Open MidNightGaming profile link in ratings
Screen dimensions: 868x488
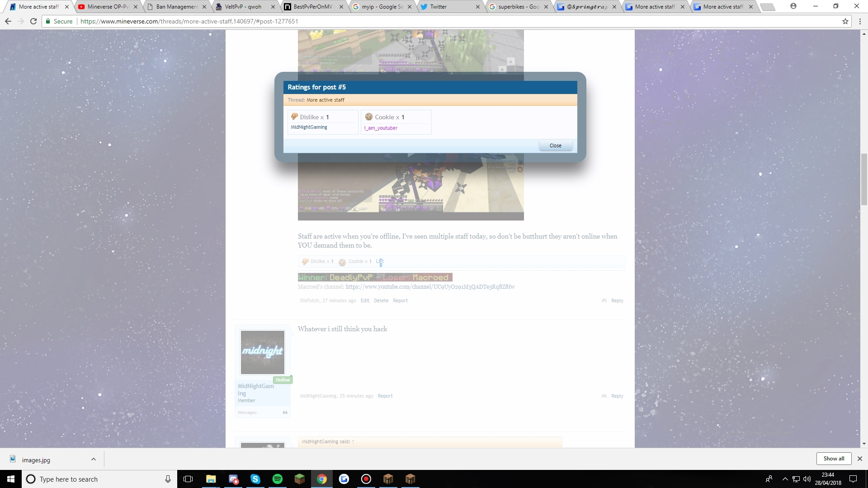pyautogui.click(x=309, y=127)
